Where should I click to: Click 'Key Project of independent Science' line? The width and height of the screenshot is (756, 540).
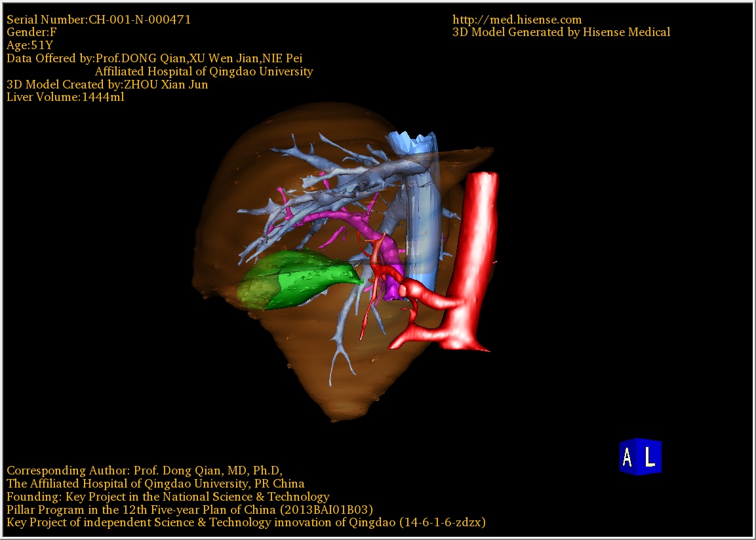pos(246,523)
